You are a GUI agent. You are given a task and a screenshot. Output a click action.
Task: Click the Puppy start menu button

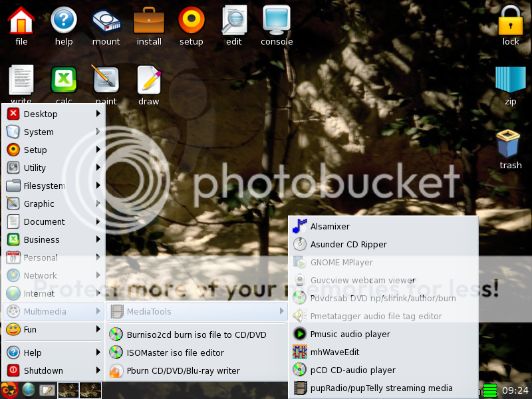(x=9, y=390)
